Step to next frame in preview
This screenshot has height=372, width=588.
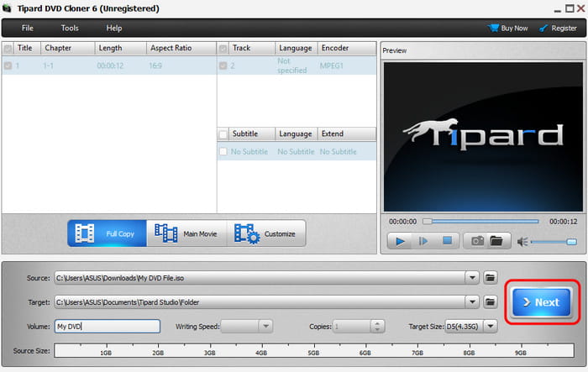(423, 241)
